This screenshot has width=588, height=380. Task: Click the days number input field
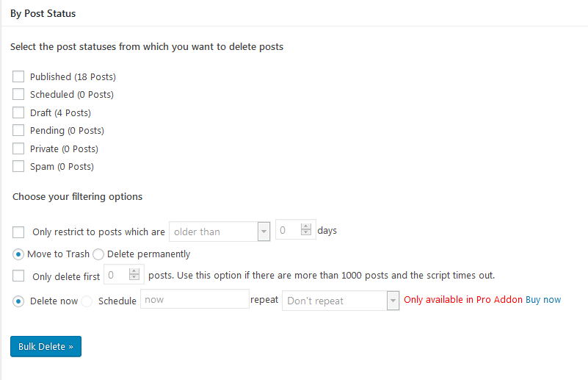tap(288, 231)
